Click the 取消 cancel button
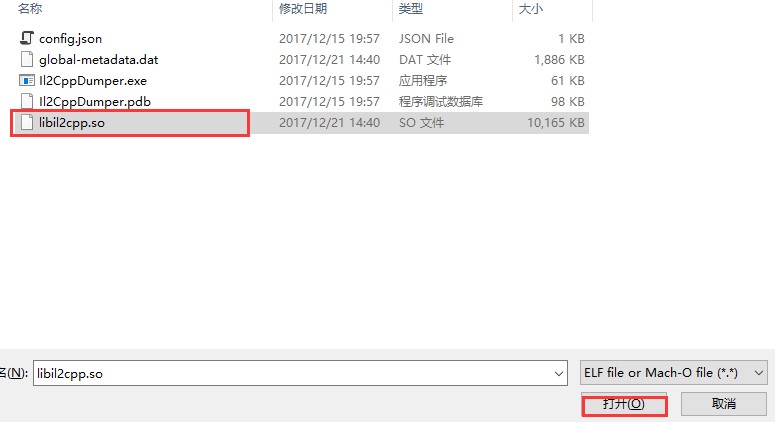Screen dimensions: 775x422 pos(724,404)
